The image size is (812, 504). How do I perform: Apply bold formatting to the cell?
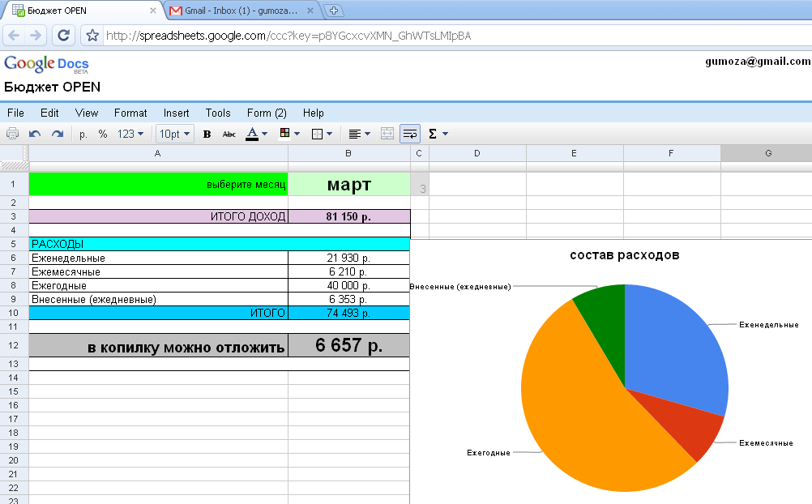(207, 134)
